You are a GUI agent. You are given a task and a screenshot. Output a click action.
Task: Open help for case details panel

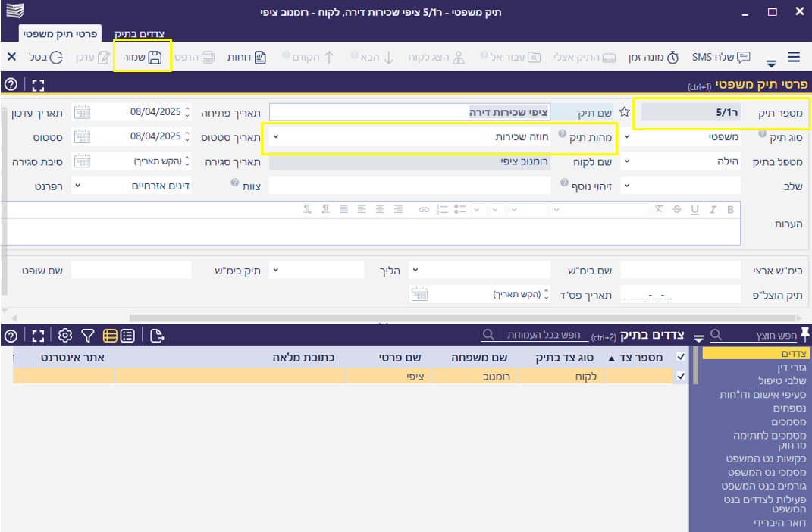(11, 84)
